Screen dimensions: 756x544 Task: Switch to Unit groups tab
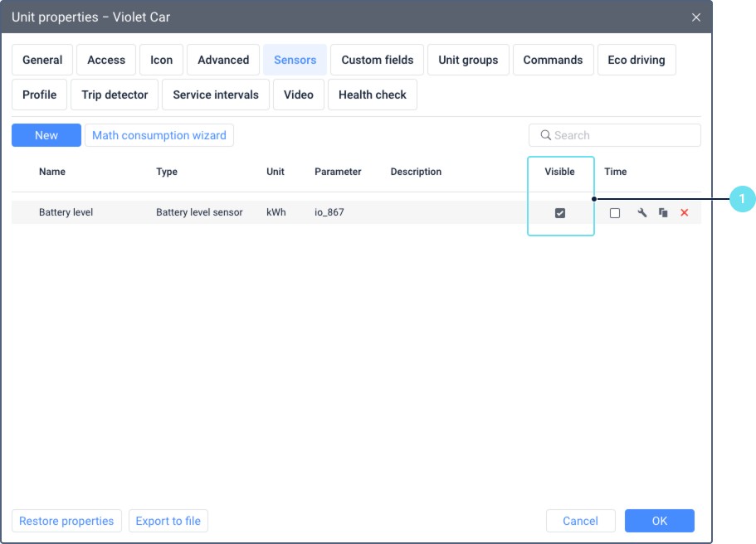tap(468, 60)
